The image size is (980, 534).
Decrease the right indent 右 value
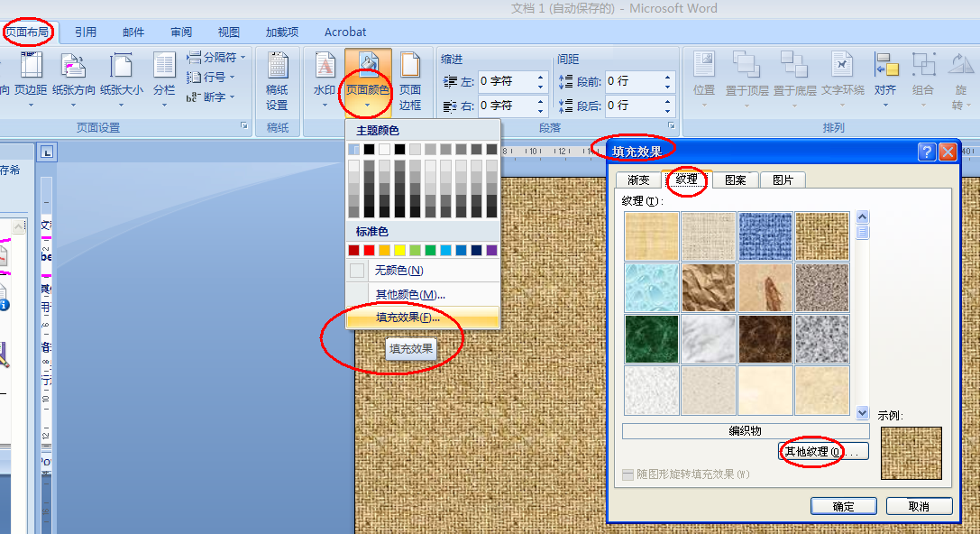(541, 111)
